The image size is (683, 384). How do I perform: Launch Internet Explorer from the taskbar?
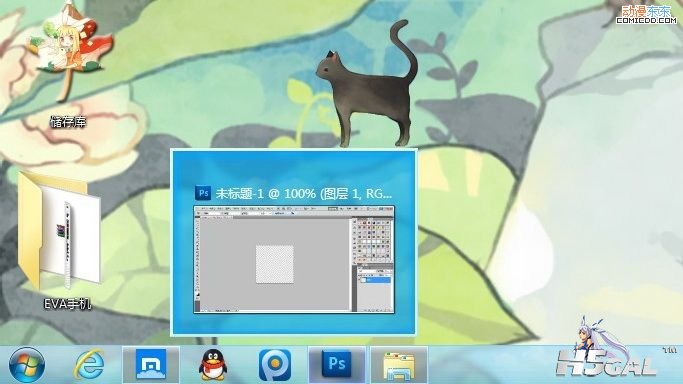click(x=89, y=365)
